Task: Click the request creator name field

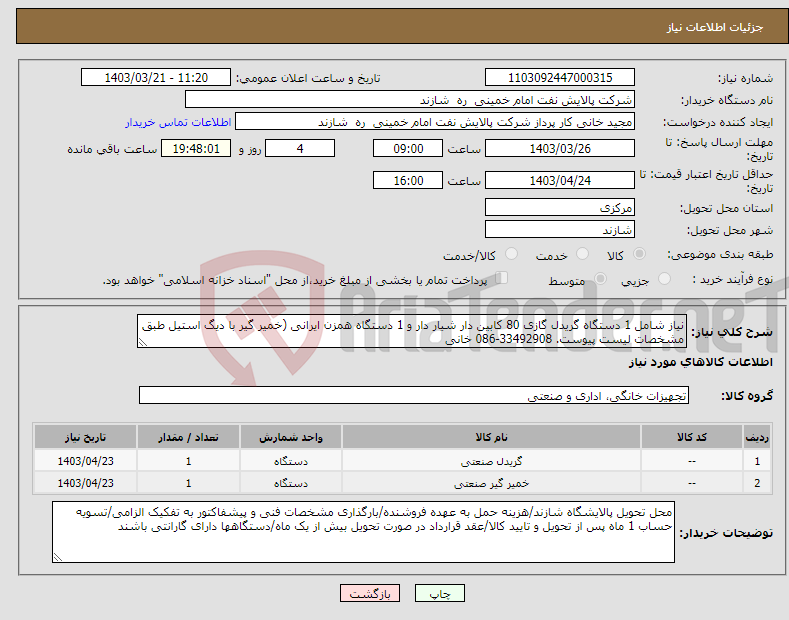Action: pyautogui.click(x=435, y=122)
